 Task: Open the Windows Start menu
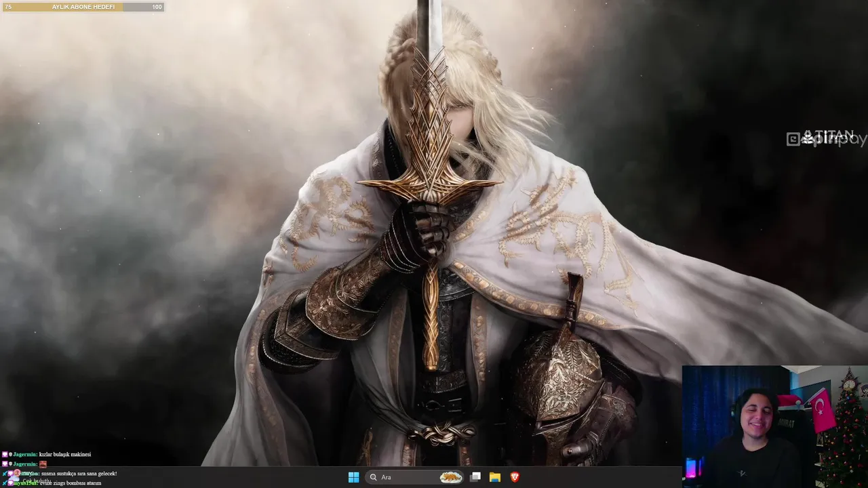coord(353,477)
